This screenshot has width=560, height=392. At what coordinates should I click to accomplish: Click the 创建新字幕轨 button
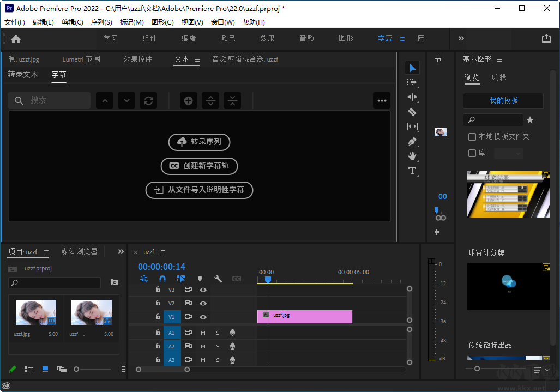pyautogui.click(x=199, y=166)
